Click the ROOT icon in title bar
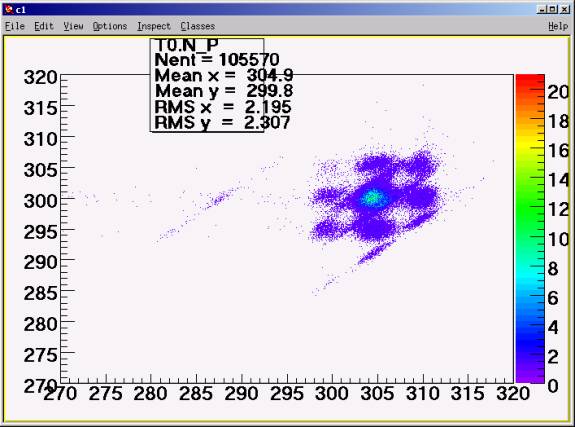The image size is (575, 427). click(x=10, y=10)
